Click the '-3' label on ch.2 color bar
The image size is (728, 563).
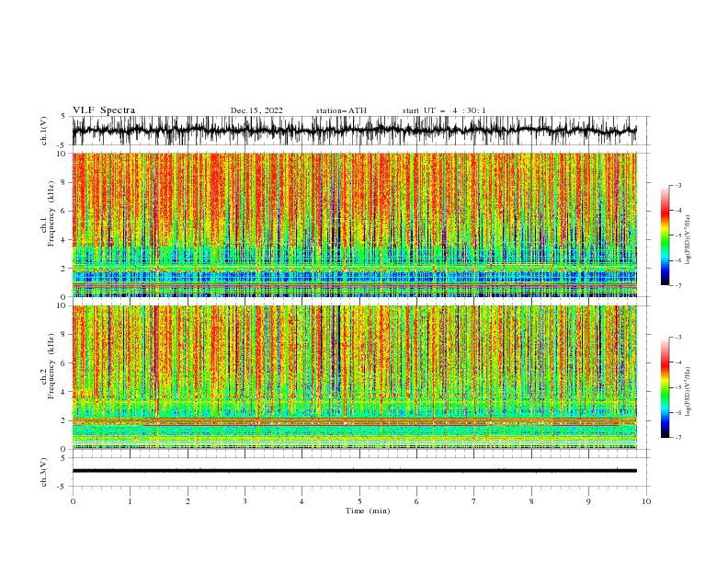[x=678, y=338]
